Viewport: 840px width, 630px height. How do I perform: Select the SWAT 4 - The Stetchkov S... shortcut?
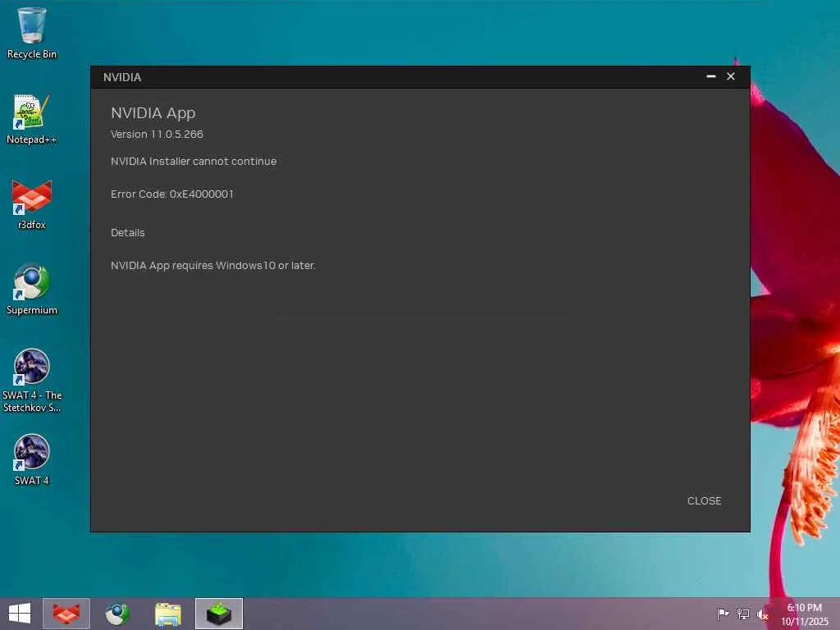click(x=32, y=381)
